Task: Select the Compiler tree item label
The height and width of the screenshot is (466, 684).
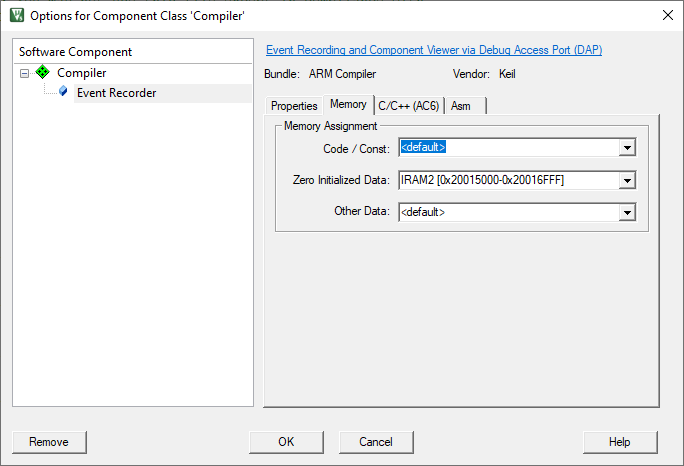Action: (82, 73)
